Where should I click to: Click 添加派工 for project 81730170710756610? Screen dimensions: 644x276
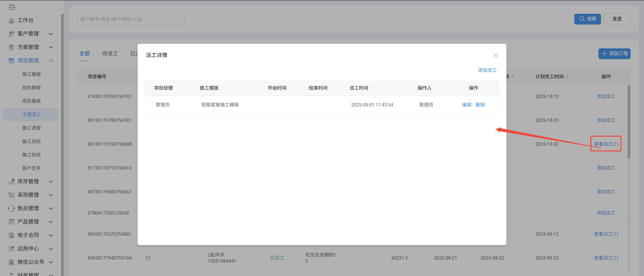[x=606, y=168]
